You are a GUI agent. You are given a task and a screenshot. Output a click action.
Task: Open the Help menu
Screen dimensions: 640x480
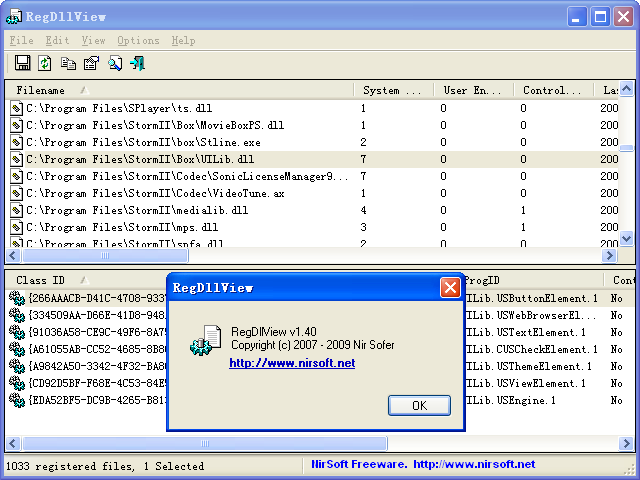click(x=183, y=41)
